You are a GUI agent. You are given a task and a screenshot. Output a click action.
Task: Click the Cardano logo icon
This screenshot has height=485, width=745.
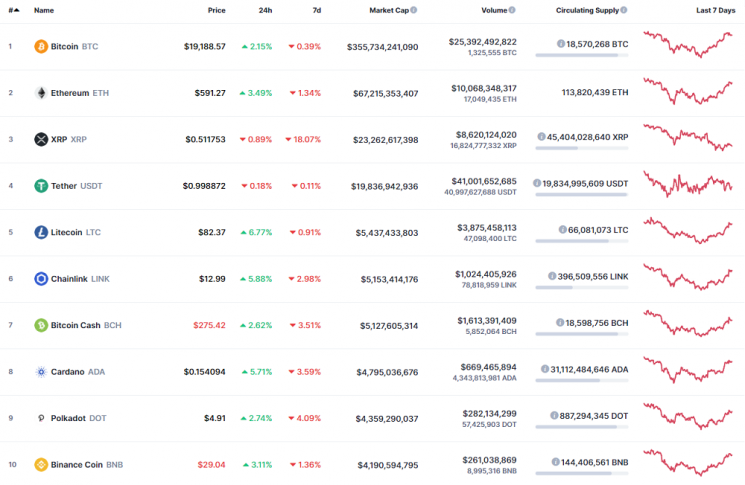click(x=41, y=372)
